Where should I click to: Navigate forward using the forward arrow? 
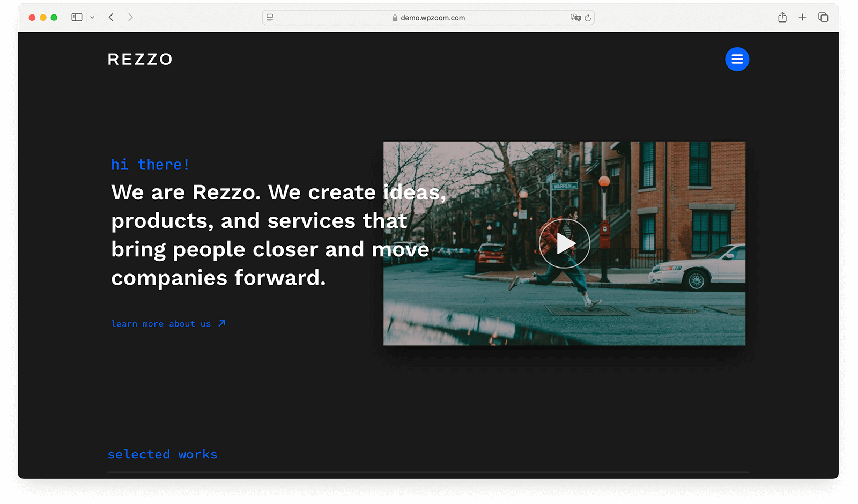pos(130,17)
